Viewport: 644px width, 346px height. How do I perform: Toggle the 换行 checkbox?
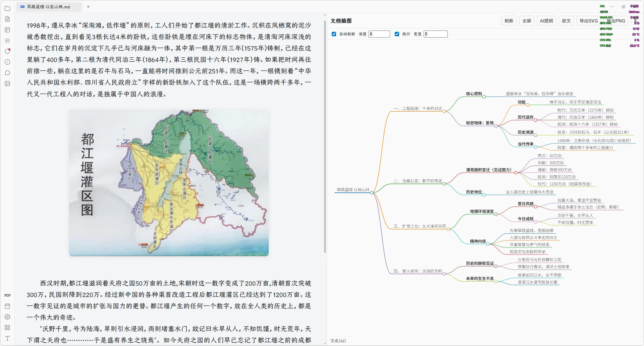click(397, 34)
